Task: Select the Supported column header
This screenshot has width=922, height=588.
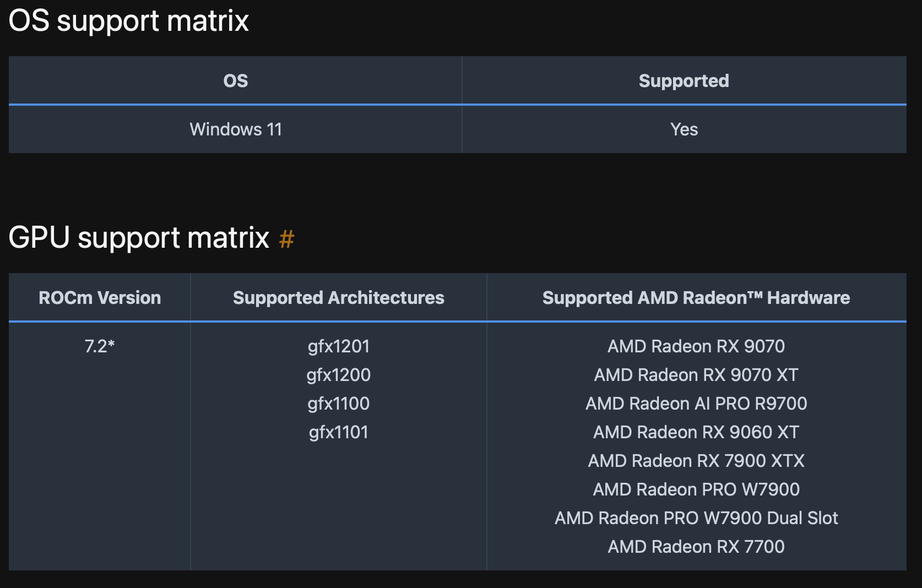Action: click(x=684, y=81)
